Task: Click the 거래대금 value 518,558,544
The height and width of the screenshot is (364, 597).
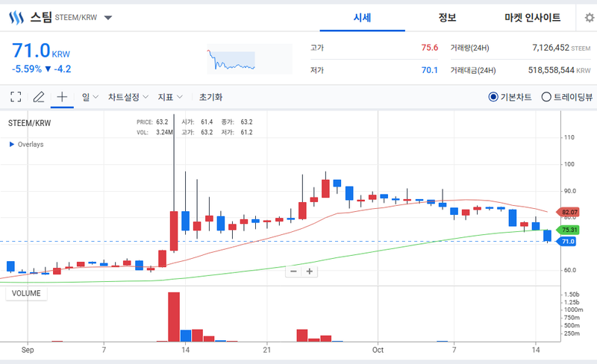Action: 551,70
